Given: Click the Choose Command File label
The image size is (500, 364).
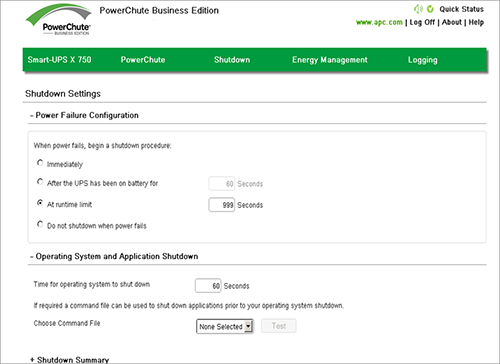Looking at the screenshot, I should tap(67, 323).
